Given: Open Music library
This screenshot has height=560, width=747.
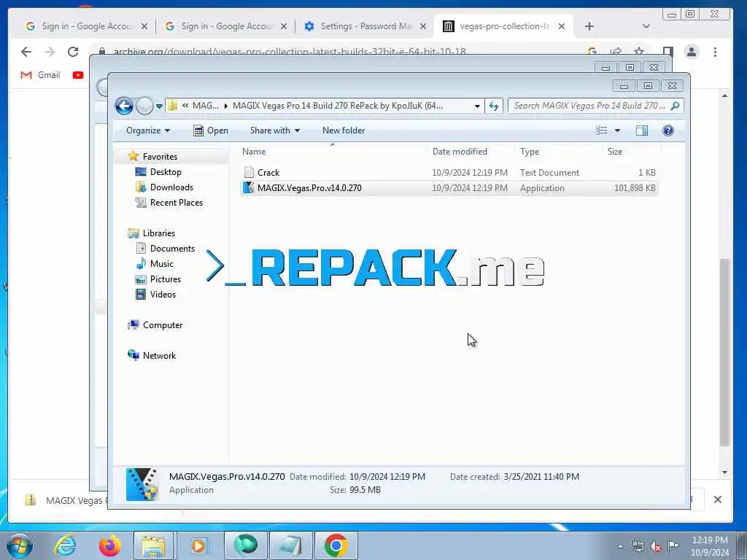Looking at the screenshot, I should click(x=161, y=263).
